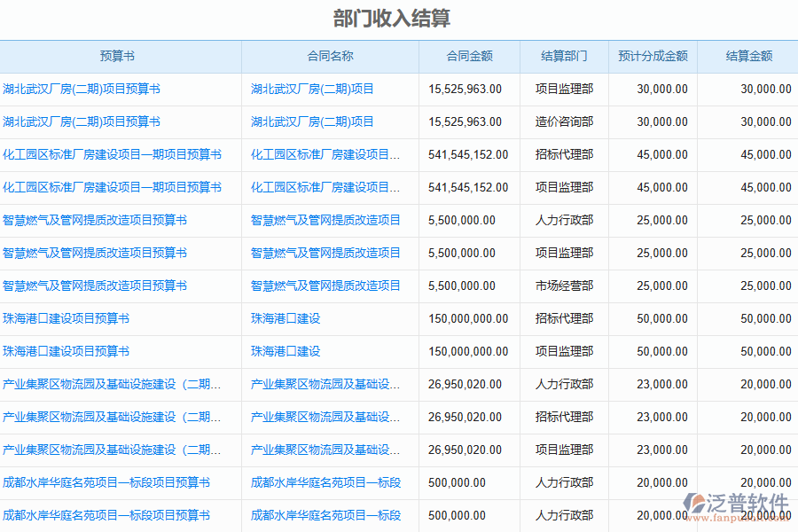Screen dimensions: 798x532
Task: Sort by 预计分成金额 column header
Action: pos(653,56)
